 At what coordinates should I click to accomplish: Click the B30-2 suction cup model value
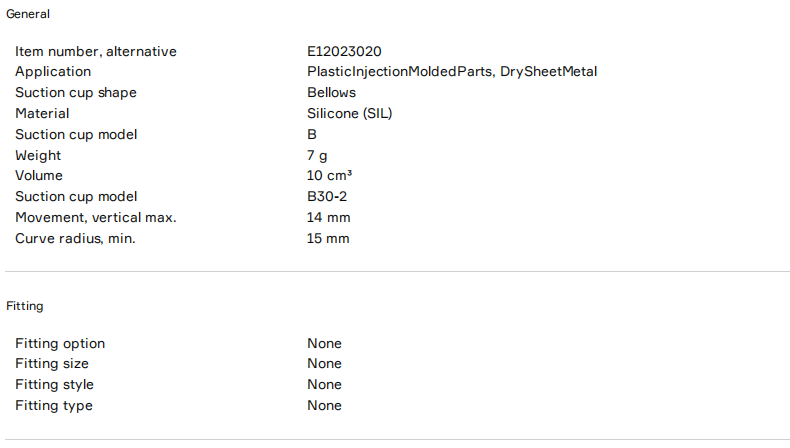[x=326, y=197]
